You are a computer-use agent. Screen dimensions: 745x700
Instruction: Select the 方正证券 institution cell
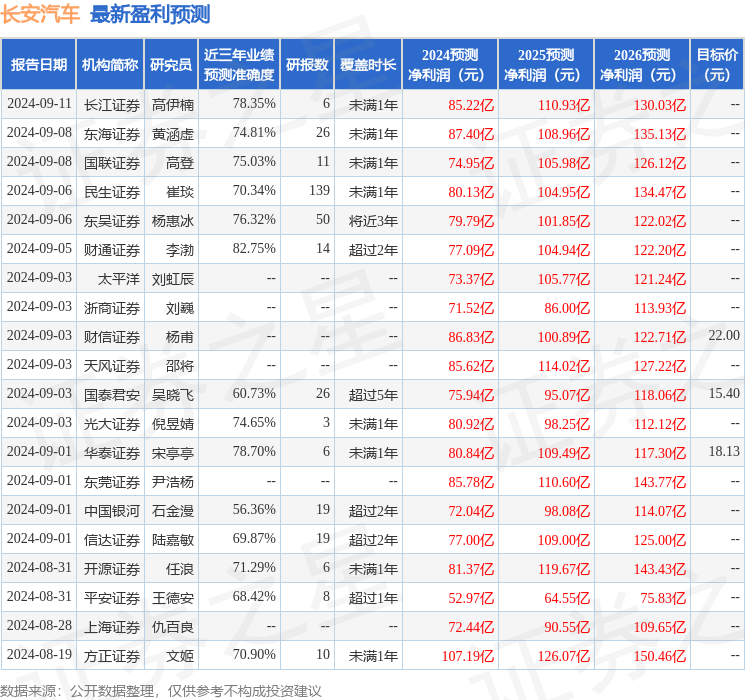(x=112, y=656)
